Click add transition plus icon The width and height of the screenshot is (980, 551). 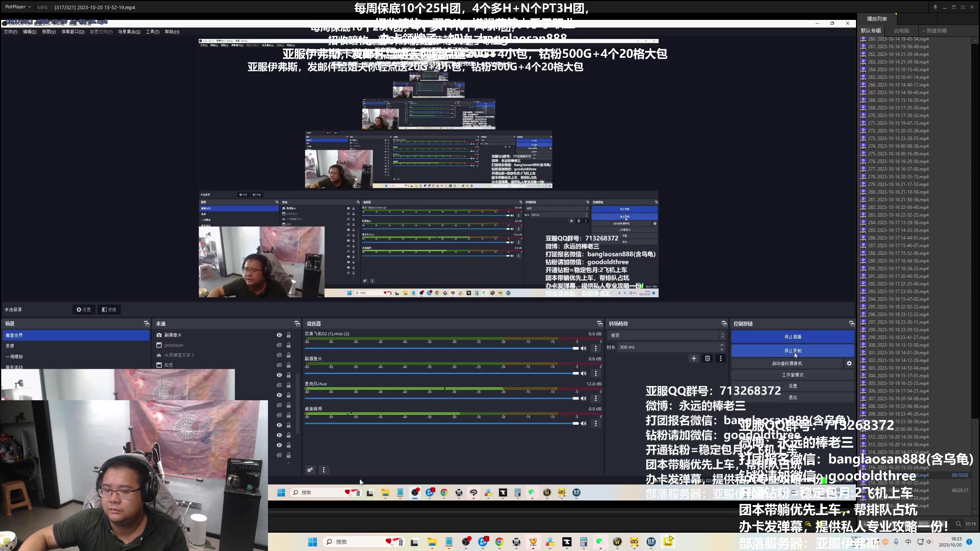[x=694, y=359]
